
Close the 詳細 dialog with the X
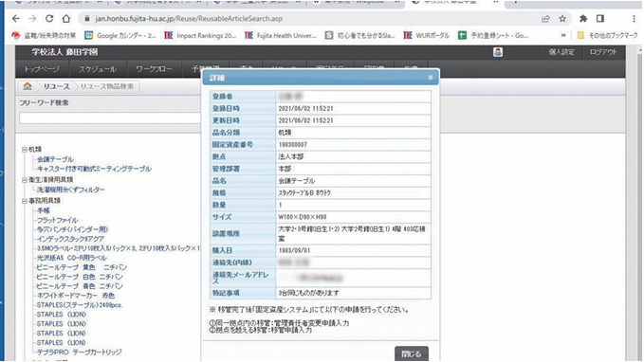(x=430, y=78)
